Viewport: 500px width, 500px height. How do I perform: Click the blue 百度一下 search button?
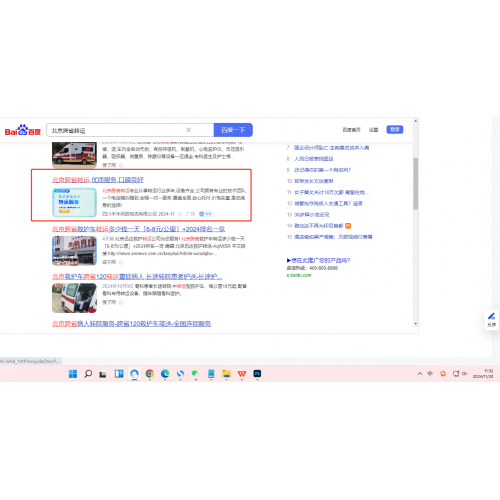233,130
